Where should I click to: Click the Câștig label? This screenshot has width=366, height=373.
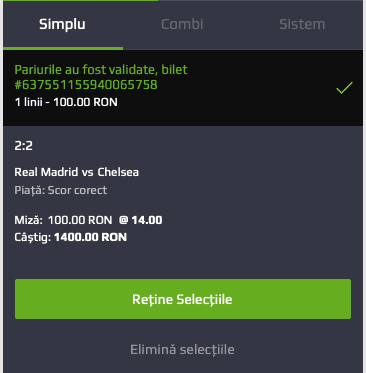[x=33, y=237]
